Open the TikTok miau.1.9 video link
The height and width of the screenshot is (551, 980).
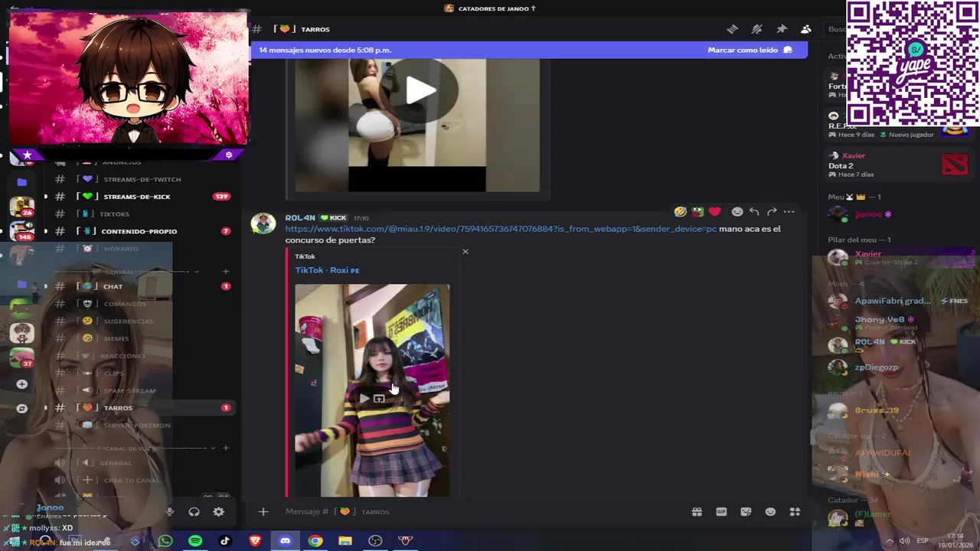pos(501,229)
